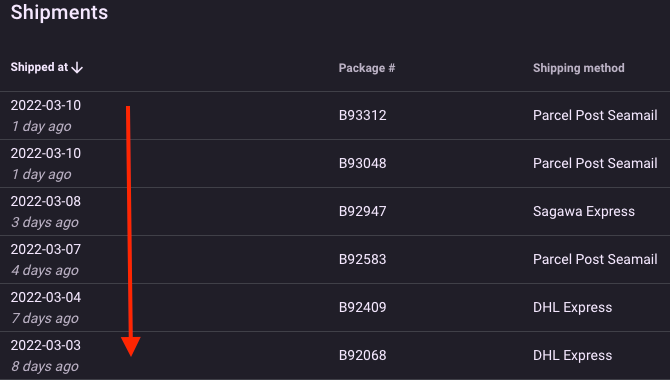
Task: Open package B92583
Action: [x=362, y=259]
